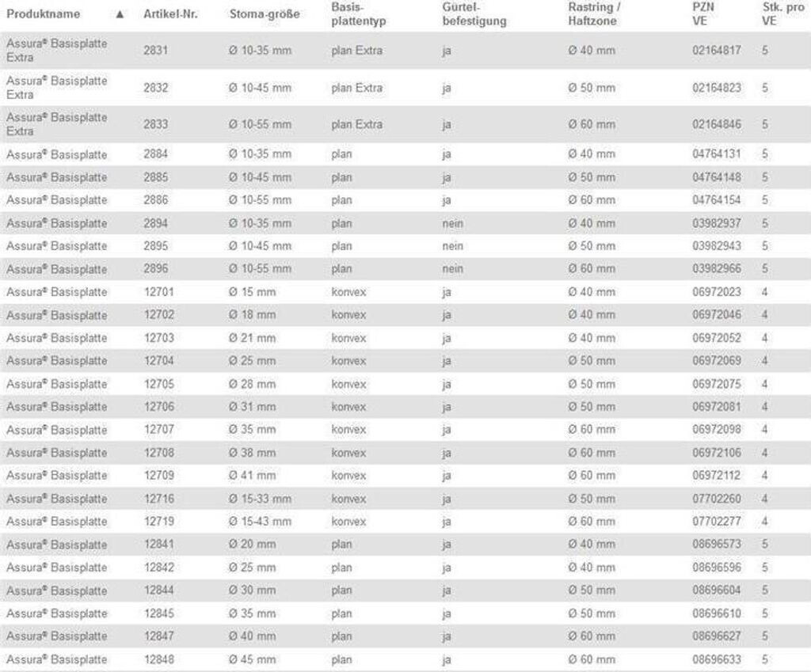Click the Gürtel-befestigung column header

tap(474, 13)
